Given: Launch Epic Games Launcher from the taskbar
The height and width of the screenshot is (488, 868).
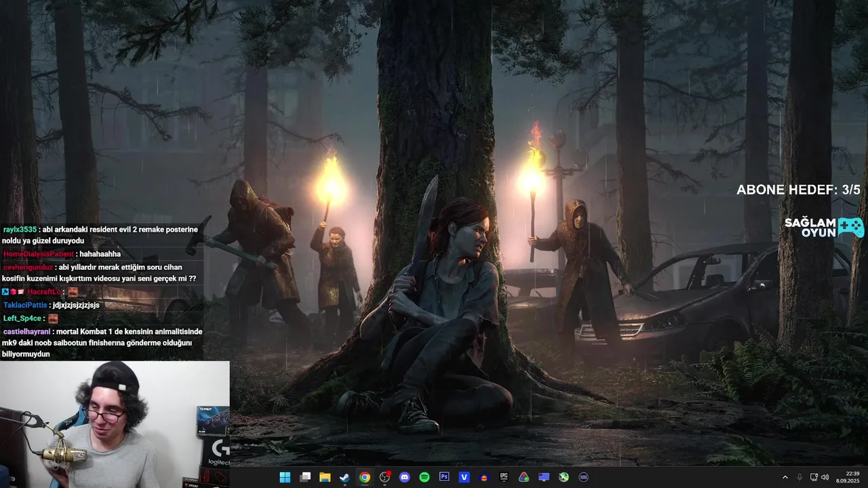Looking at the screenshot, I should (x=504, y=477).
